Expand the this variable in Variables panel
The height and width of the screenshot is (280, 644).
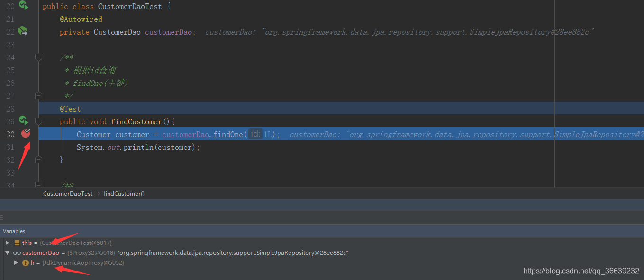7,242
